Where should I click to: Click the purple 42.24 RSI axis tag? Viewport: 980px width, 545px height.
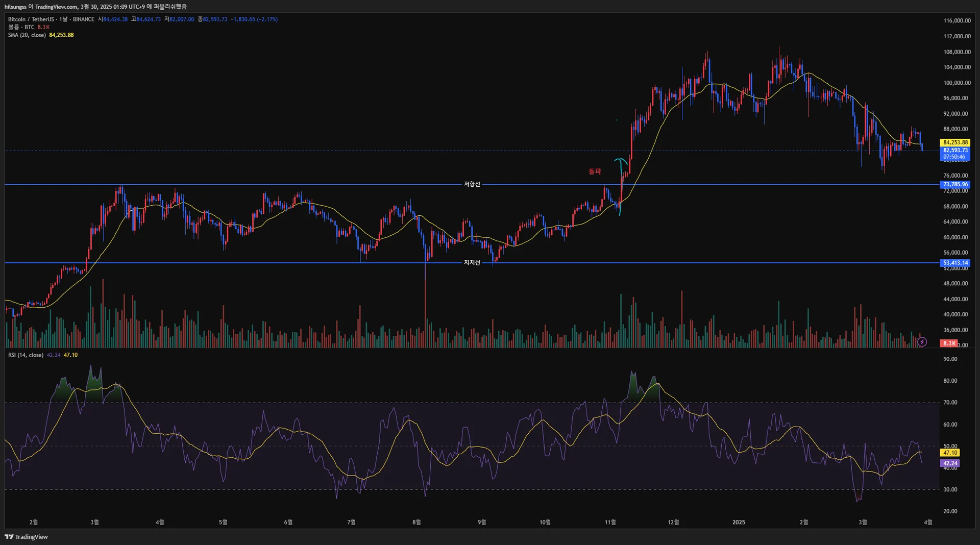click(x=950, y=463)
